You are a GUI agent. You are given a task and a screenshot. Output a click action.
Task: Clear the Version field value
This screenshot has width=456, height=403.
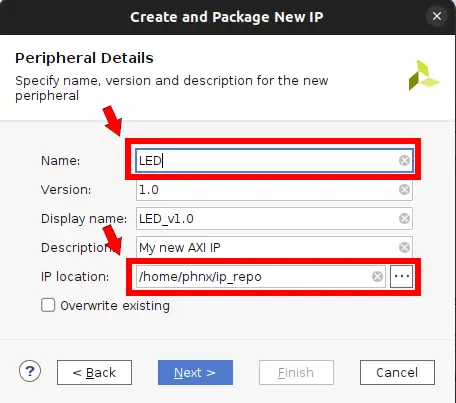(404, 190)
